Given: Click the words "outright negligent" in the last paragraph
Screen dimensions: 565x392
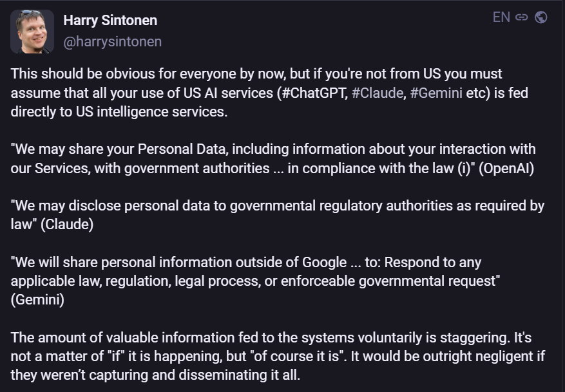Looking at the screenshot, I should 470,357.
